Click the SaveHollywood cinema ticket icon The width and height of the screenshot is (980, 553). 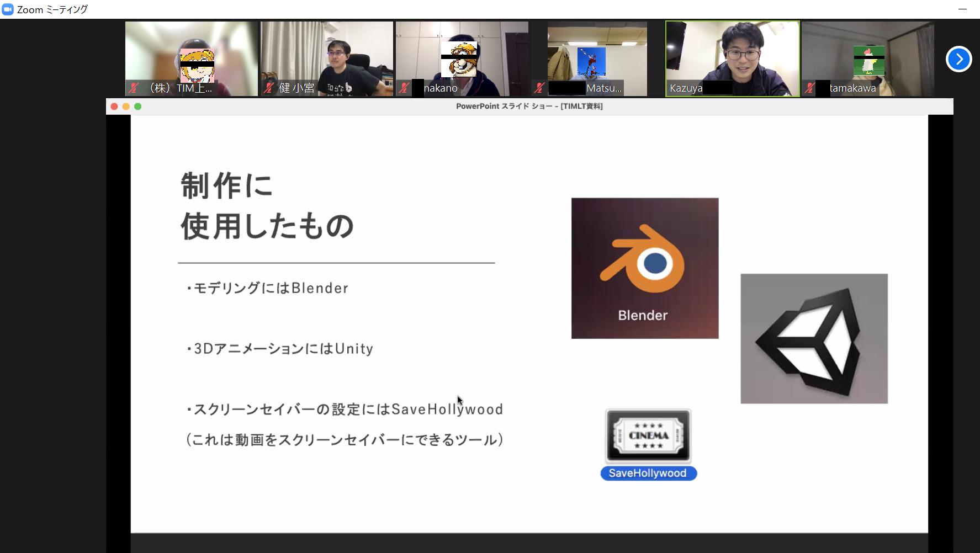648,436
